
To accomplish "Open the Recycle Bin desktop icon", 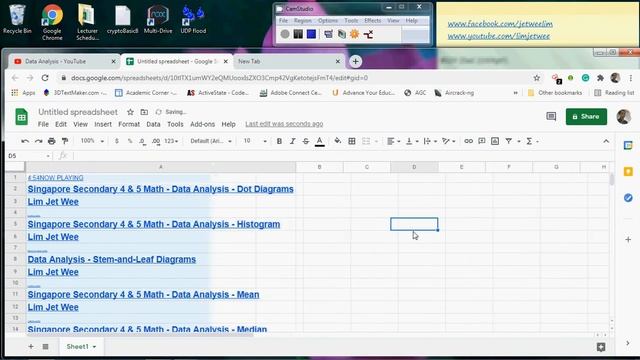I will pyautogui.click(x=17, y=19).
